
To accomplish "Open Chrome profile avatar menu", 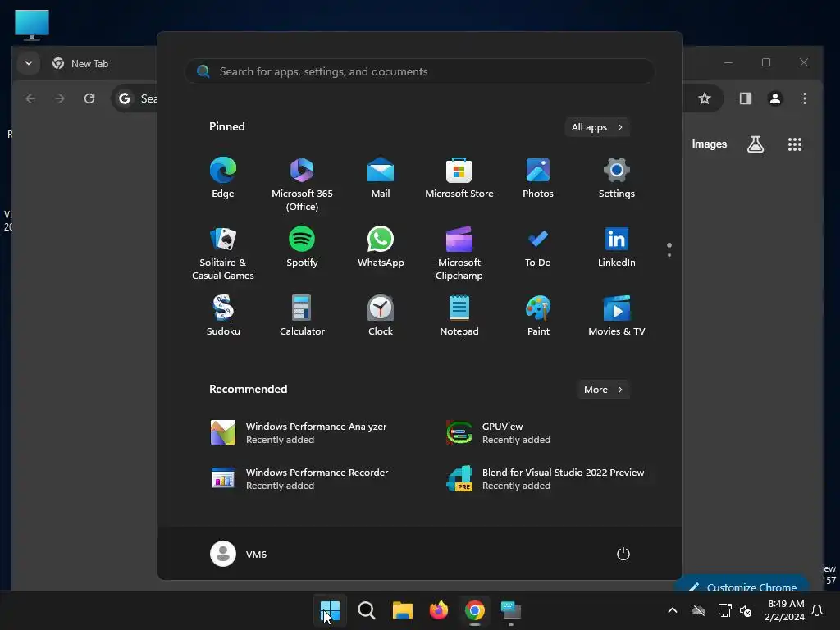I will click(x=774, y=98).
